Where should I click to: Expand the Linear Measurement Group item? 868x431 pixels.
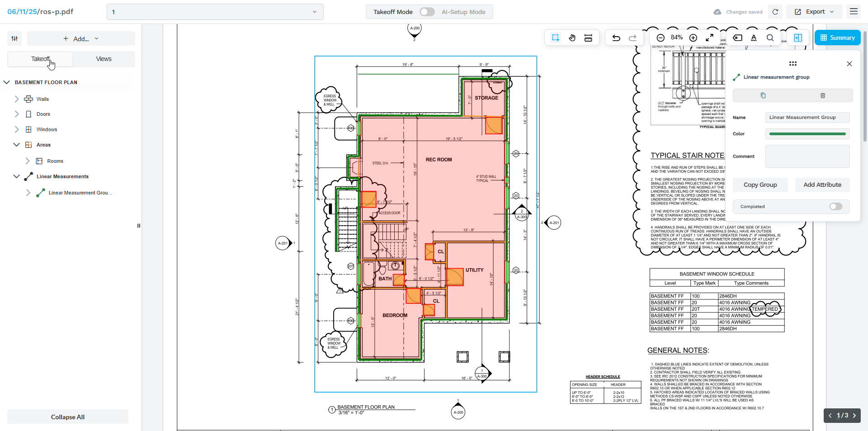(28, 193)
